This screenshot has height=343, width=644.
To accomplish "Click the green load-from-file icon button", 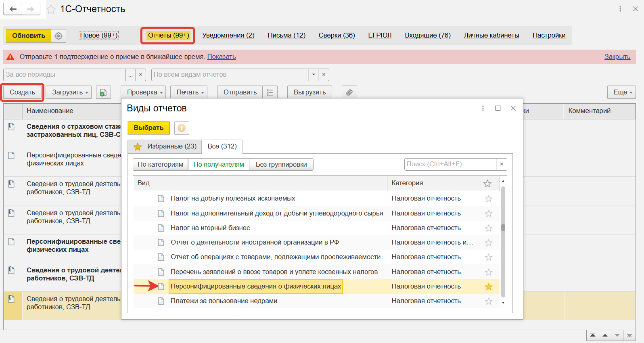I will pyautogui.click(x=103, y=92).
